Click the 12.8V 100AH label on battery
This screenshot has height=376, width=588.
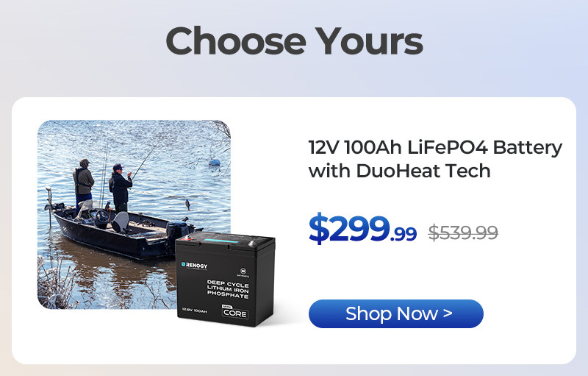point(195,311)
